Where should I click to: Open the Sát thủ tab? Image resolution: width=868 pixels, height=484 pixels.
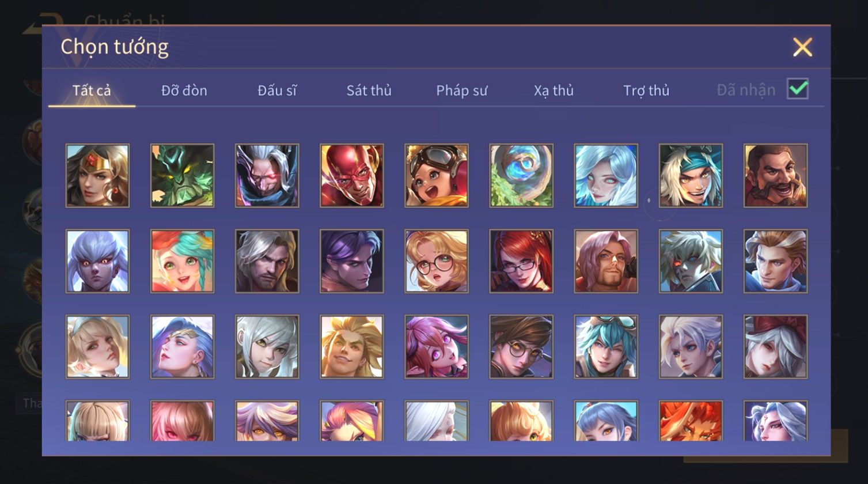[369, 90]
